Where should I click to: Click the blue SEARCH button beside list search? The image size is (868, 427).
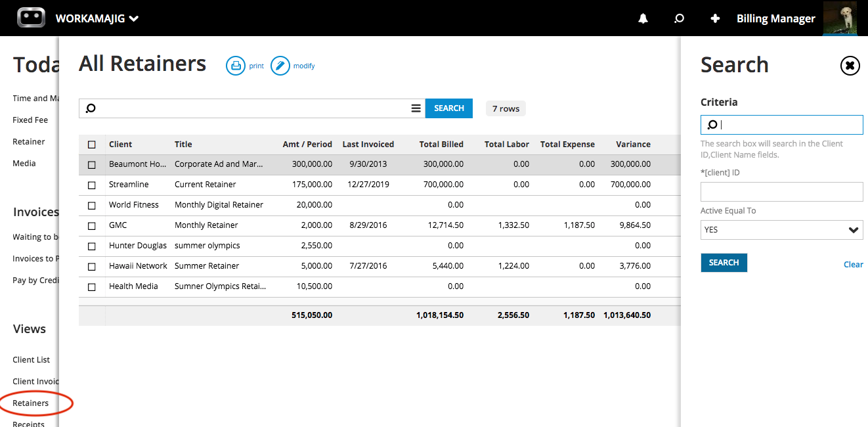click(448, 108)
